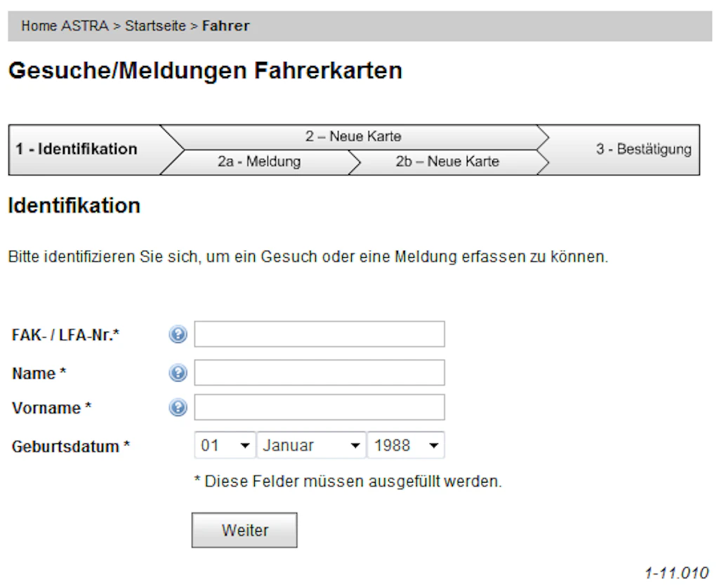Click the help icon beside the Name field

178,373
